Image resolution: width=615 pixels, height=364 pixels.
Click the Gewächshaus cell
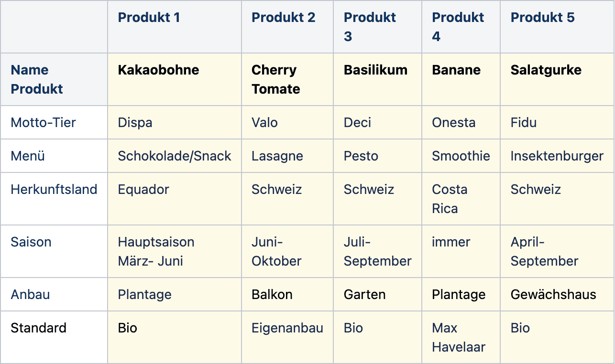pos(557,294)
